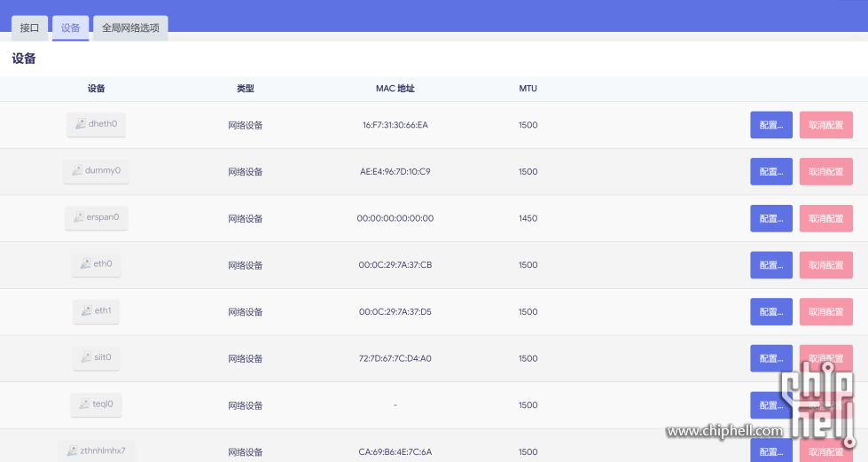Image resolution: width=868 pixels, height=462 pixels.
Task: Click the eth0 device badge
Action: (x=97, y=263)
